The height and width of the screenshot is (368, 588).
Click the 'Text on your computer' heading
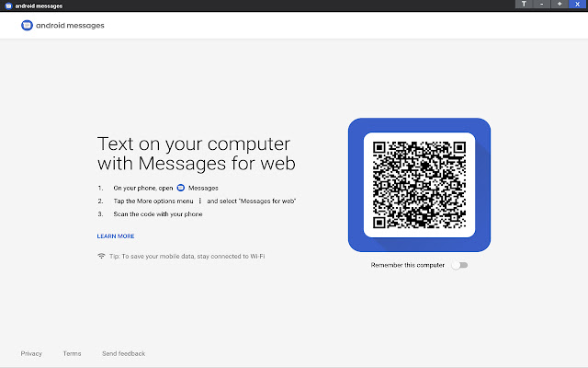[194, 144]
